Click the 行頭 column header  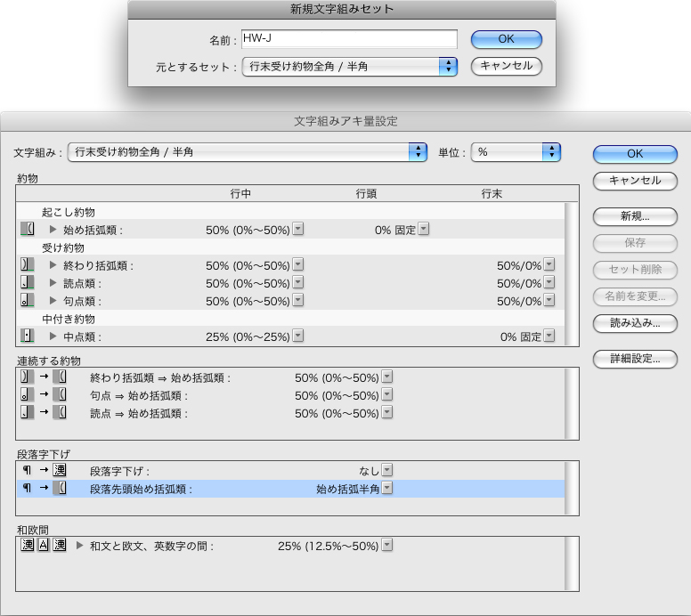pos(366,193)
